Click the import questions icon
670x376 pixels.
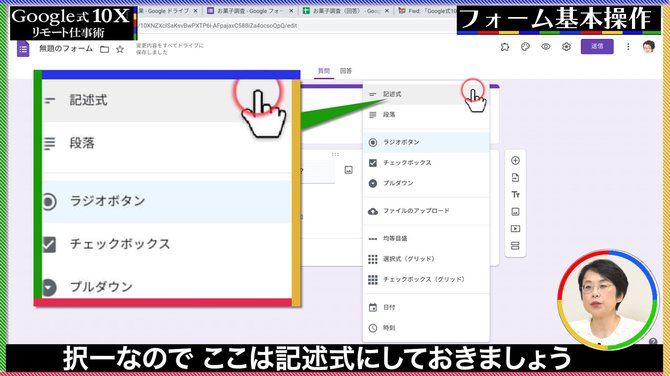pyautogui.click(x=515, y=178)
